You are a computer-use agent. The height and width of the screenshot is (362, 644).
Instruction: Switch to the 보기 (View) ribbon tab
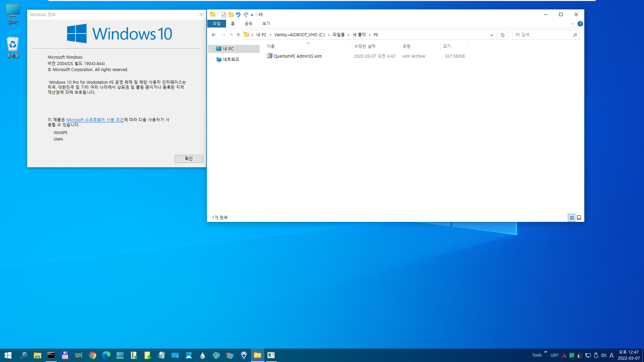tap(266, 23)
